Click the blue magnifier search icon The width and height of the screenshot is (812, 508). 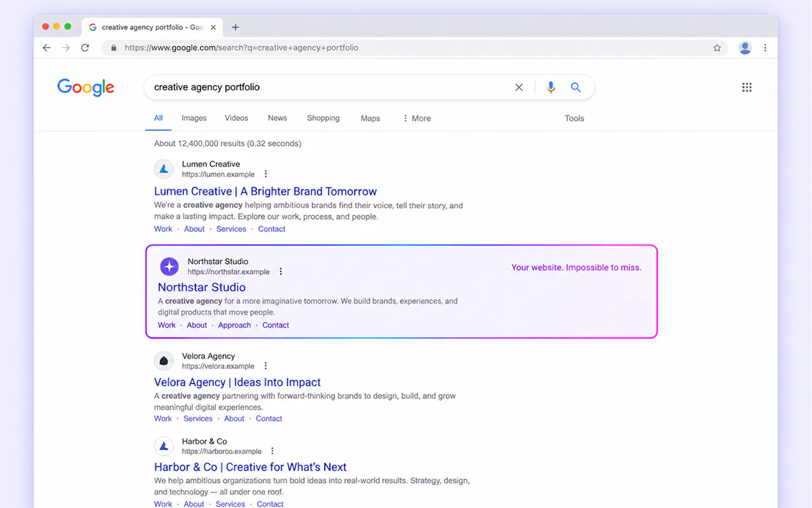576,87
